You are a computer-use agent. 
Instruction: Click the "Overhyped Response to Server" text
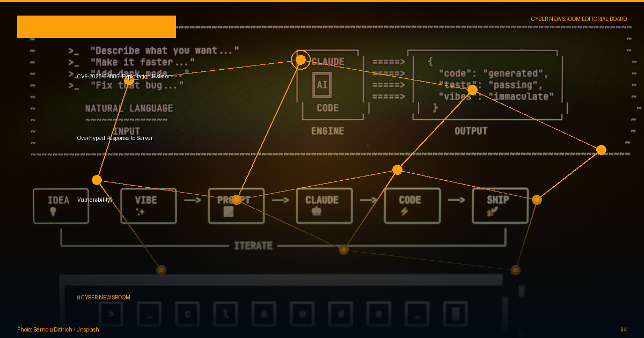[115, 138]
